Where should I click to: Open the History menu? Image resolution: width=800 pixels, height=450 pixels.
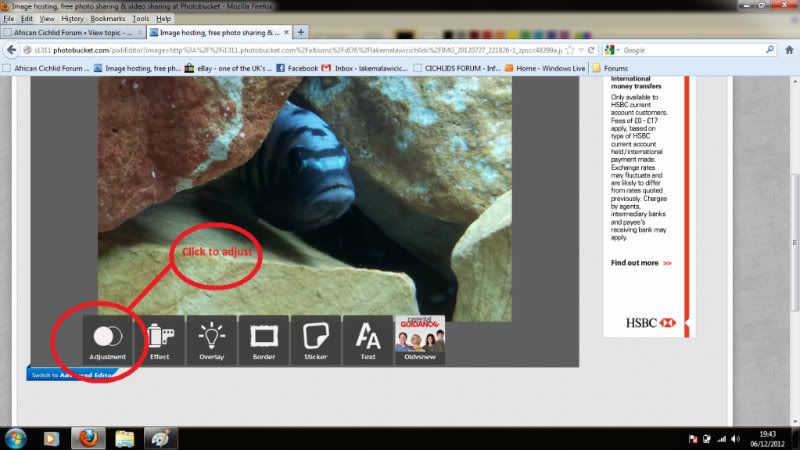click(x=72, y=19)
